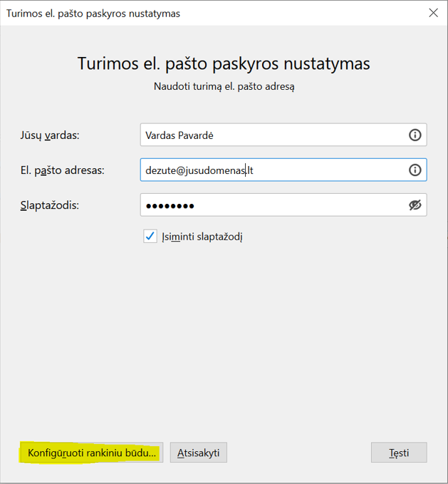The width and height of the screenshot is (448, 484).
Task: Click Konfigūruoti rankiniu būdu button
Action: click(x=92, y=453)
